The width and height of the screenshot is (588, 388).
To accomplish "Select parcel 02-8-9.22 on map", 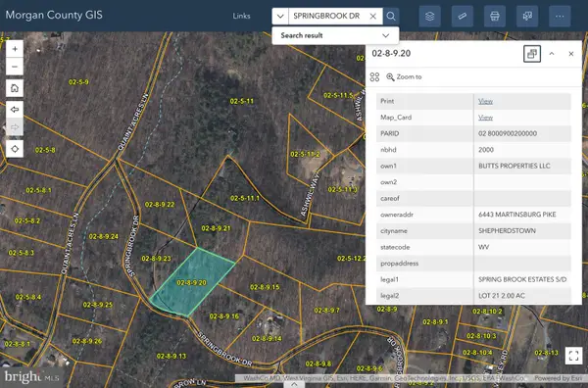I will [160, 205].
